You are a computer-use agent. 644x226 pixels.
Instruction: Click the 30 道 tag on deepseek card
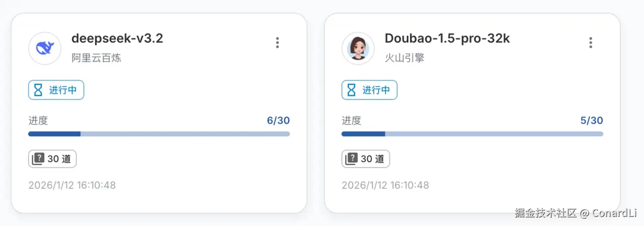(x=52, y=159)
